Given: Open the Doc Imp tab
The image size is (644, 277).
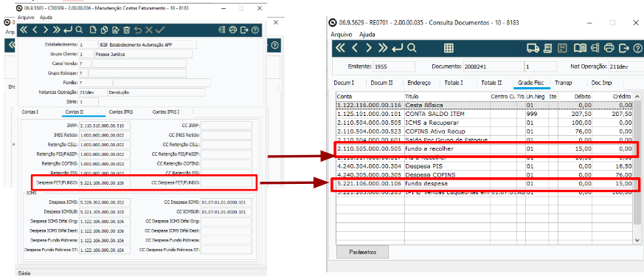Looking at the screenshot, I should click(601, 83).
